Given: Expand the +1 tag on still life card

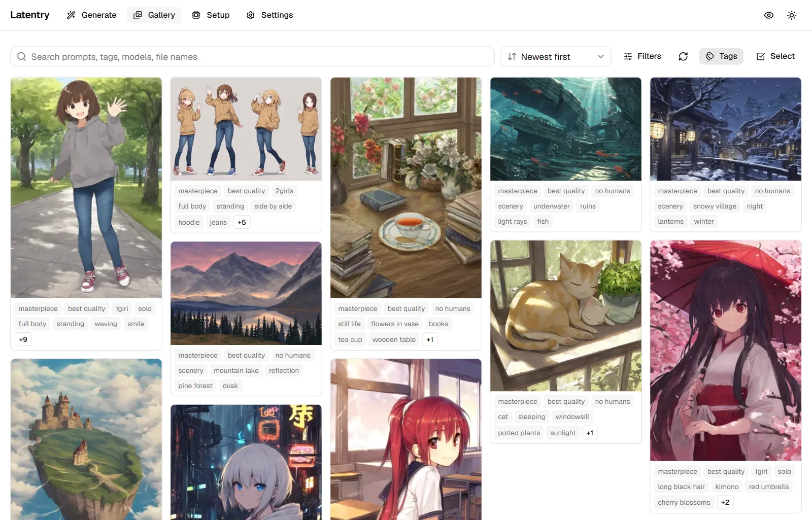Looking at the screenshot, I should click(x=430, y=339).
